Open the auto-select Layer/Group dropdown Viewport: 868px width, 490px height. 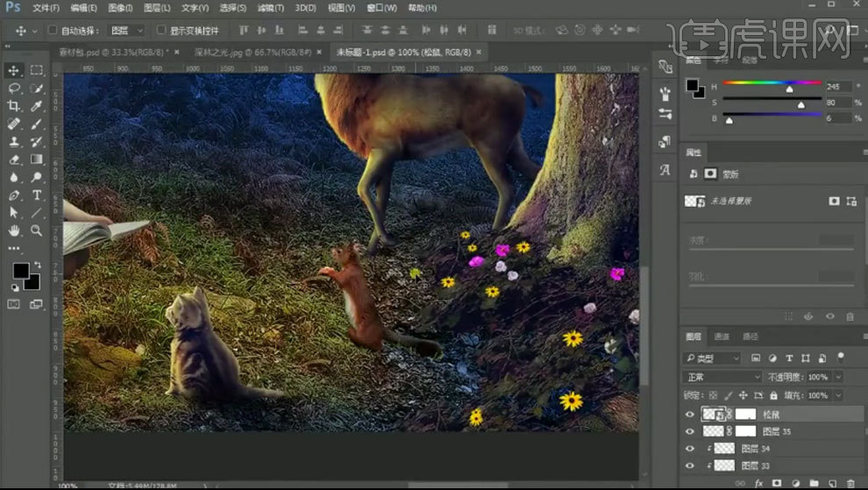coord(127,31)
